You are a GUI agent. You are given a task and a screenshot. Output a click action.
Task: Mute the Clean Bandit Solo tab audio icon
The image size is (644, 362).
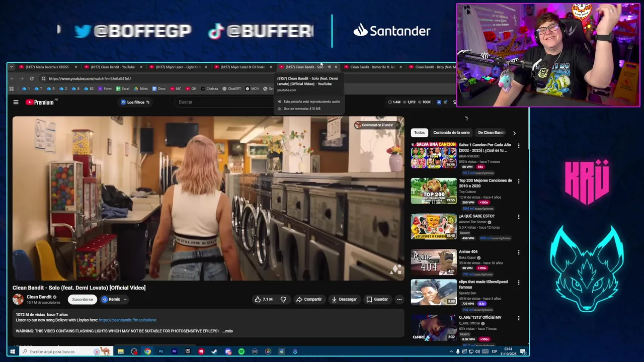(x=329, y=67)
